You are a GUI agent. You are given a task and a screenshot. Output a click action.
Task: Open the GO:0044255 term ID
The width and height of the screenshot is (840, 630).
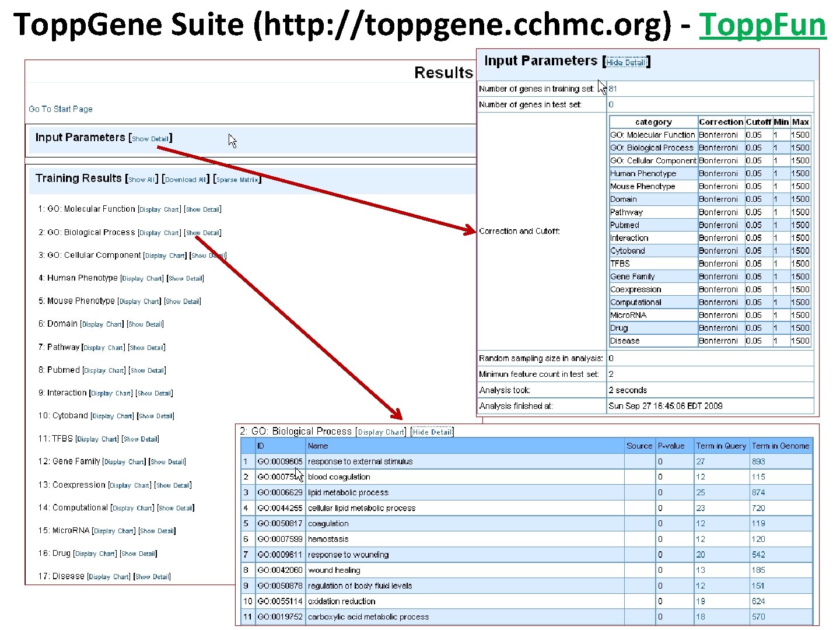tap(280, 508)
